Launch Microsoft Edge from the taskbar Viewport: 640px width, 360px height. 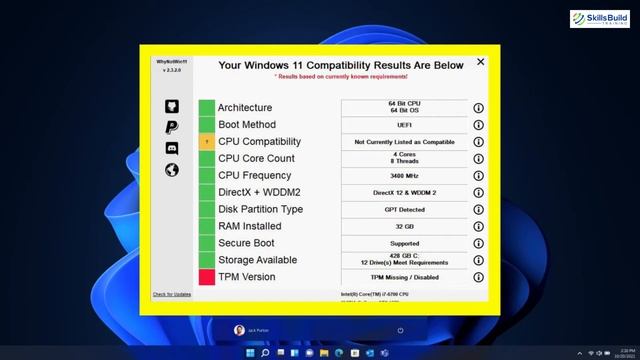click(339, 353)
